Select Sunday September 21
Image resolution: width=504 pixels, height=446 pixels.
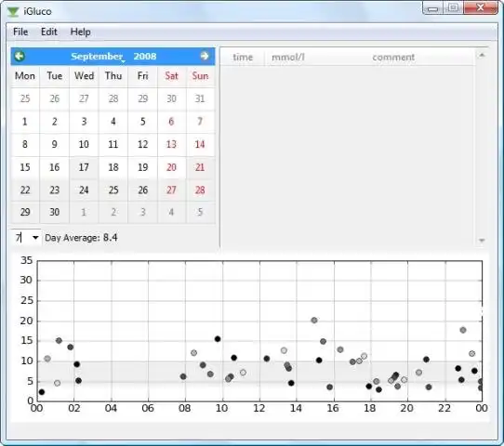coord(200,167)
